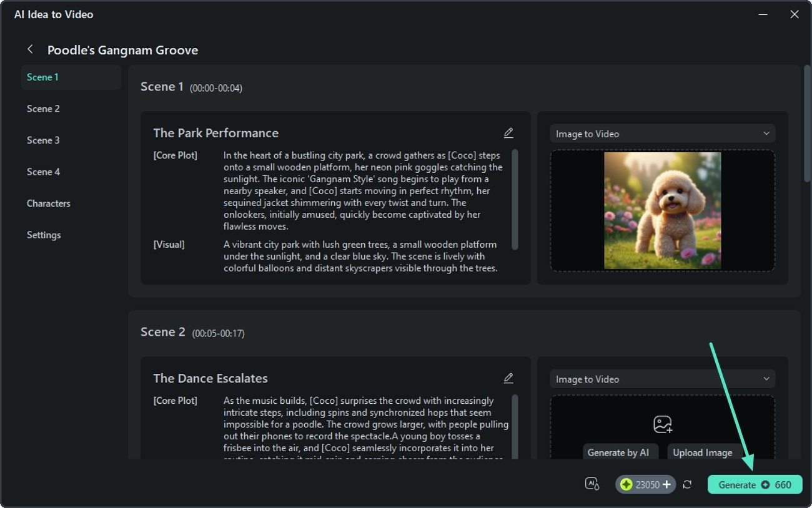
Task: Select the poodle image thumbnail in Scene 1
Action: [x=662, y=210]
